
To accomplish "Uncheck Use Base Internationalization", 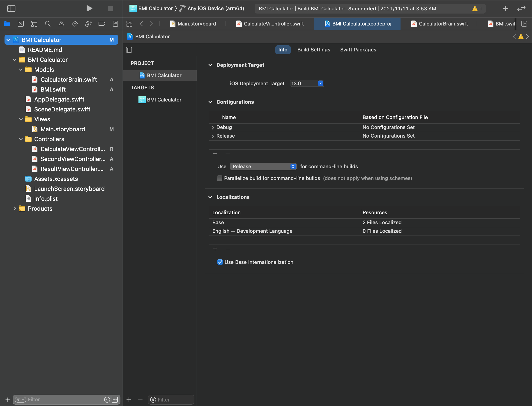I will coord(220,262).
